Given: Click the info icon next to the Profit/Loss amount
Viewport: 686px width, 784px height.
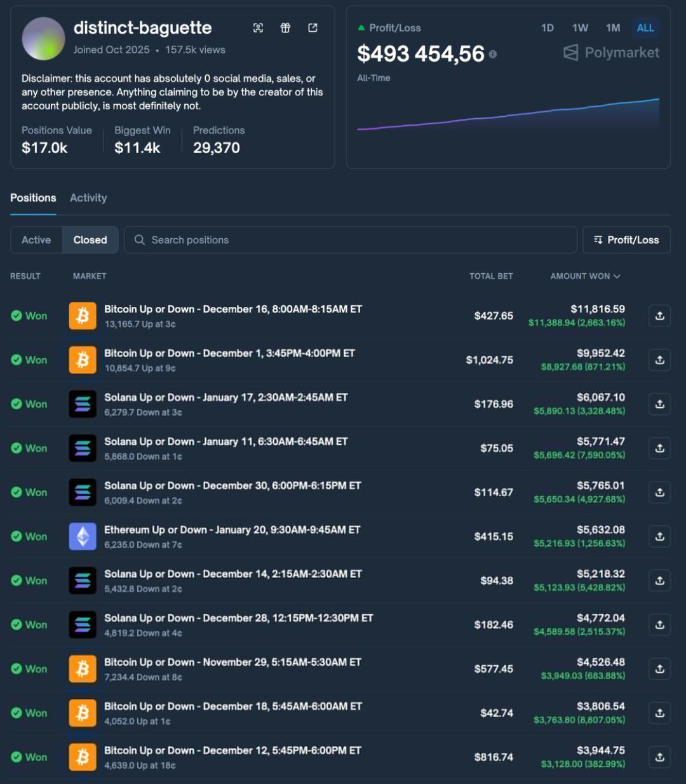Looking at the screenshot, I should click(x=494, y=55).
